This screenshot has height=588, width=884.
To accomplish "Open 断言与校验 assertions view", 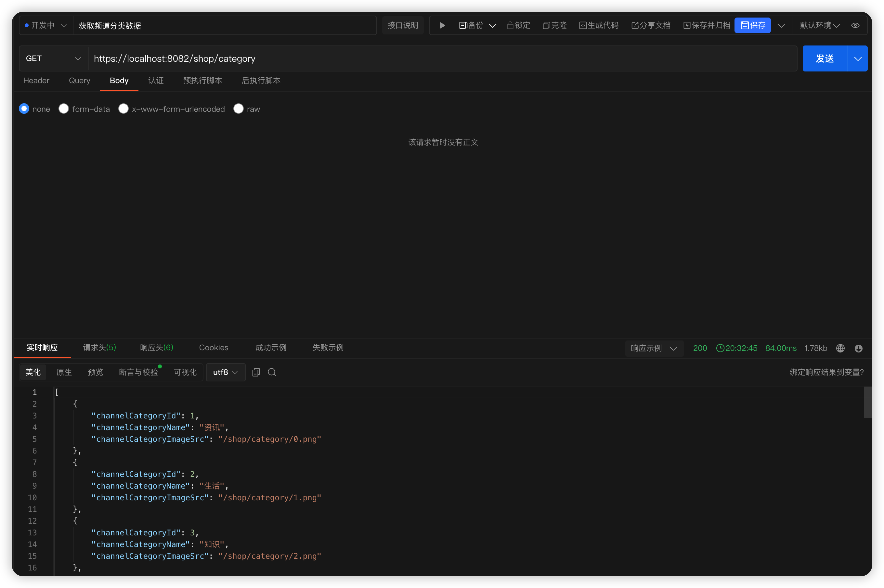I will [138, 372].
